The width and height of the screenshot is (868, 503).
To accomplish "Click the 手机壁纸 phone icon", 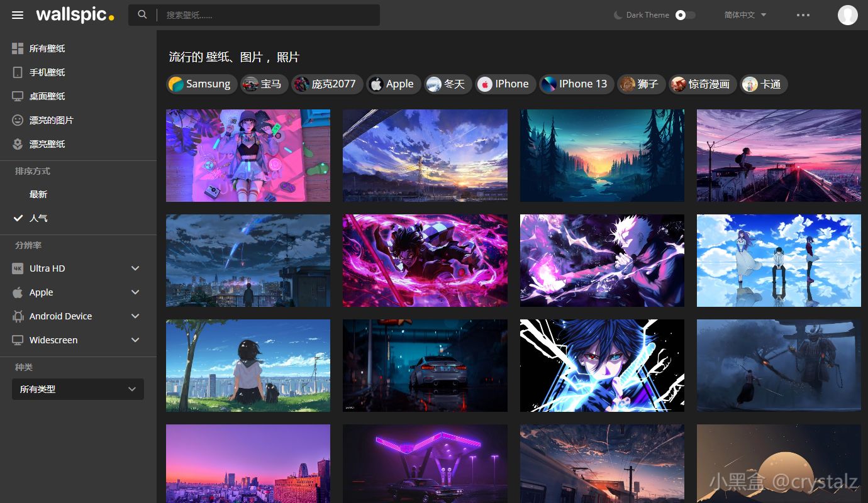I will (x=18, y=72).
